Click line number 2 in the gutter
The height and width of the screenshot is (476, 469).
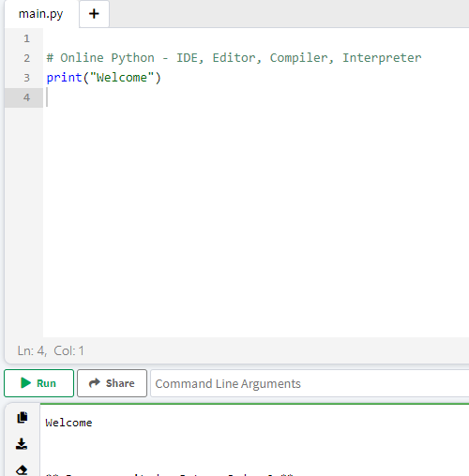[27, 58]
